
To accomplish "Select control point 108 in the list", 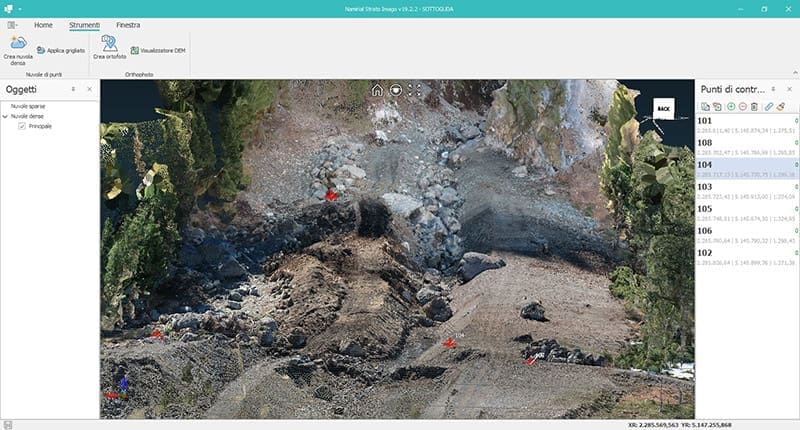I will [x=745, y=147].
